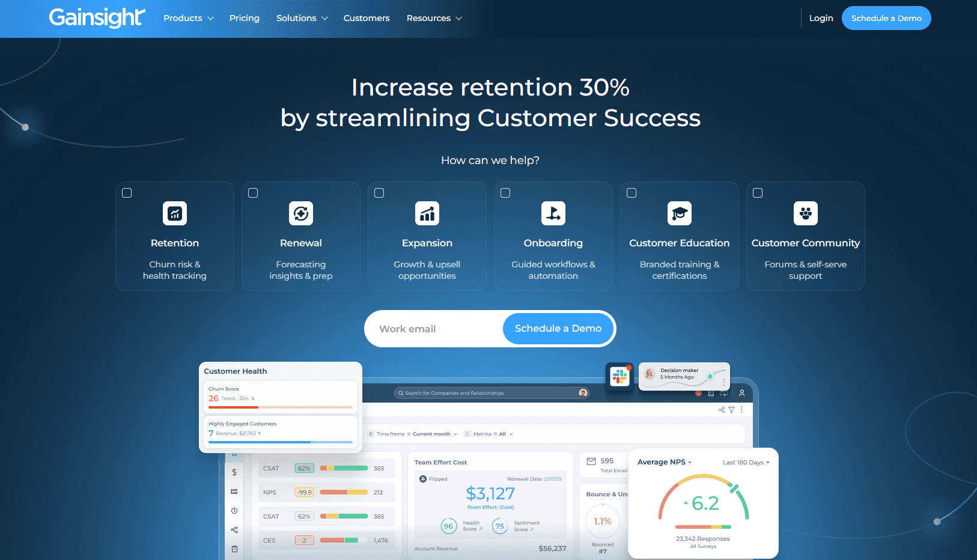Check the Retention checkbox
The width and height of the screenshot is (977, 560).
(127, 193)
